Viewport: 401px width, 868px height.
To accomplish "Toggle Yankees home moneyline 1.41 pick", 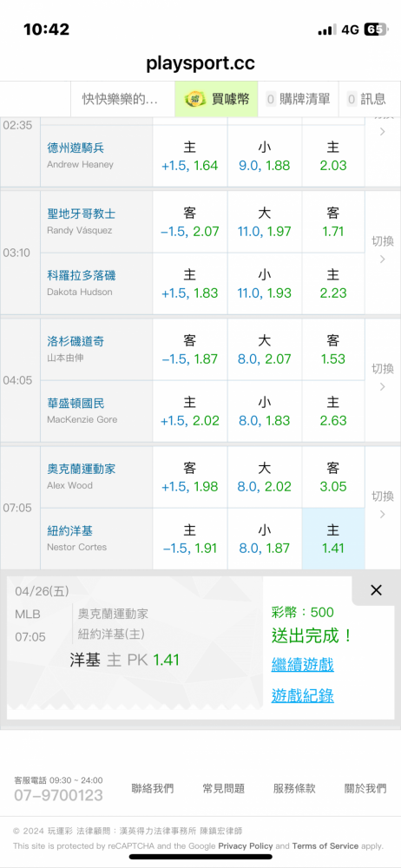I will [333, 539].
